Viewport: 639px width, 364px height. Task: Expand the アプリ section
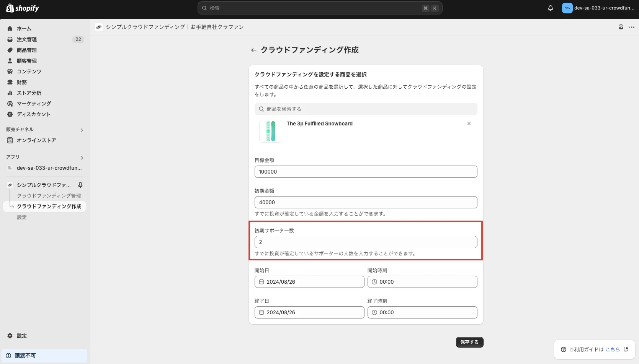[82, 158]
